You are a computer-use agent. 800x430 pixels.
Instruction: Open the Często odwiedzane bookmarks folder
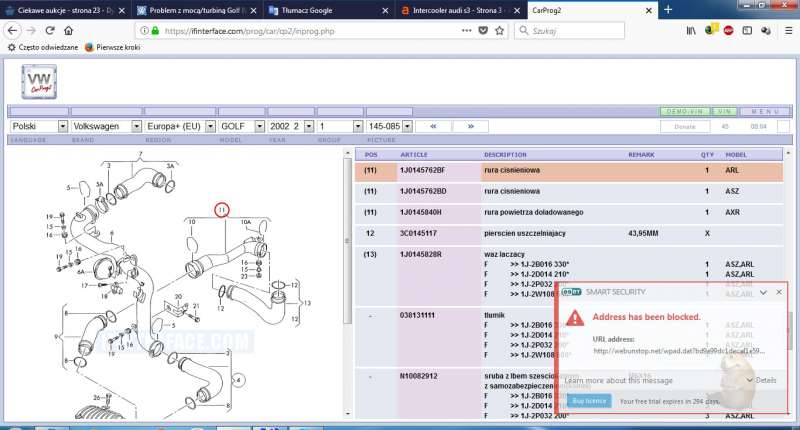click(x=43, y=47)
